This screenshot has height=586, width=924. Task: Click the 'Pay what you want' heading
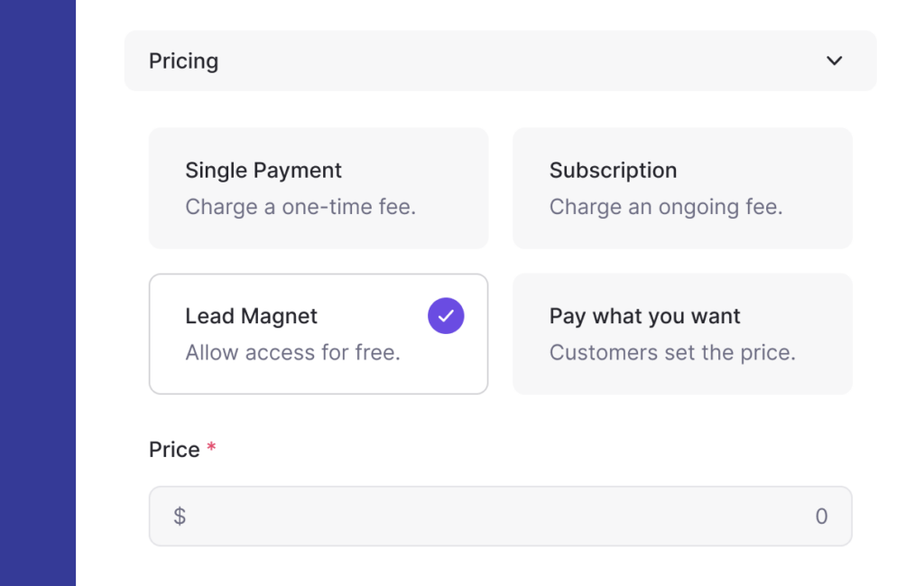click(644, 317)
